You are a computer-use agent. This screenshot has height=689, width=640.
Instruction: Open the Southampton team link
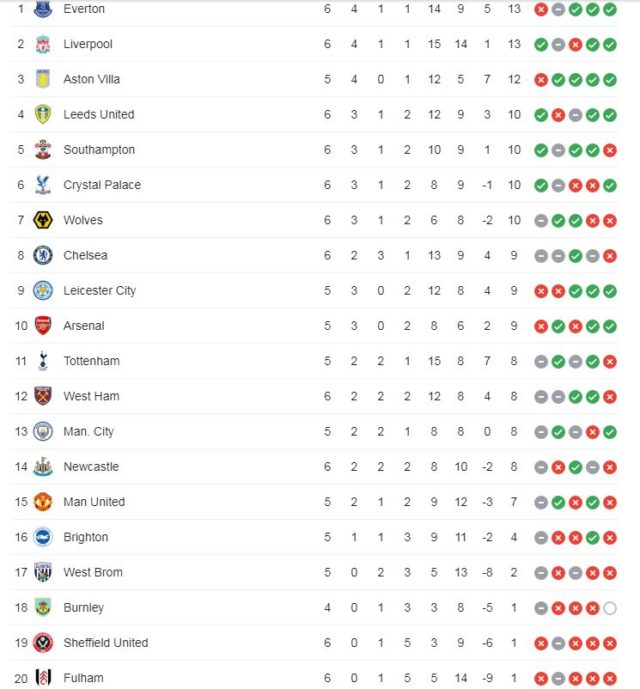(99, 150)
